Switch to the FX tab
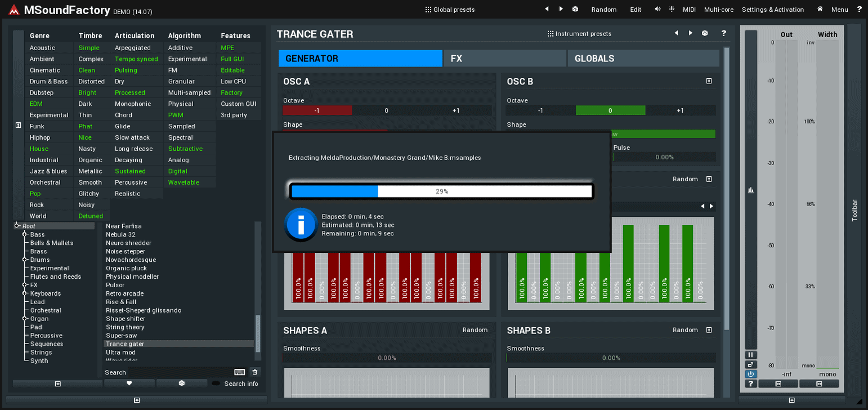The image size is (868, 410). [x=504, y=59]
